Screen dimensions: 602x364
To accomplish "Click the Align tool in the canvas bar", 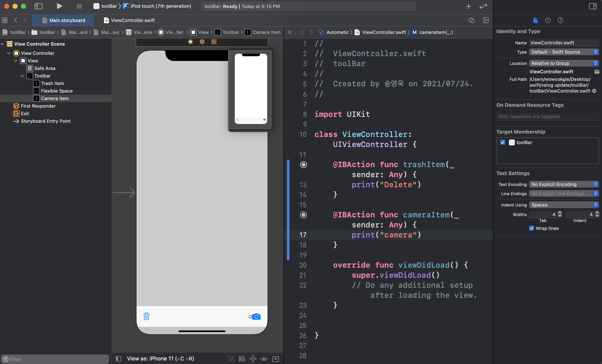I will click(242, 359).
